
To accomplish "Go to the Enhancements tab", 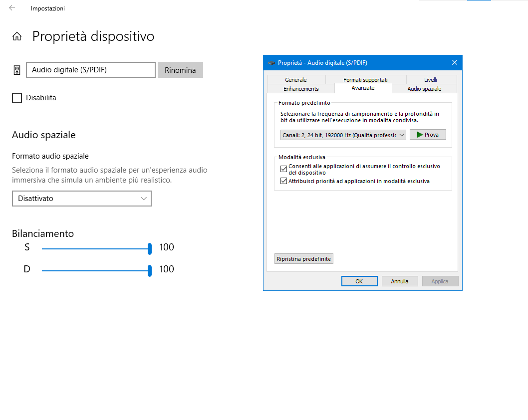I will point(301,89).
